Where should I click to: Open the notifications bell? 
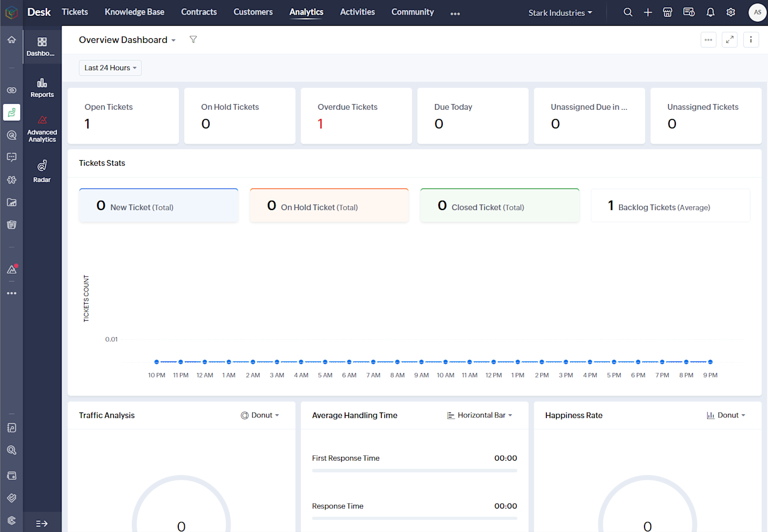(x=710, y=12)
